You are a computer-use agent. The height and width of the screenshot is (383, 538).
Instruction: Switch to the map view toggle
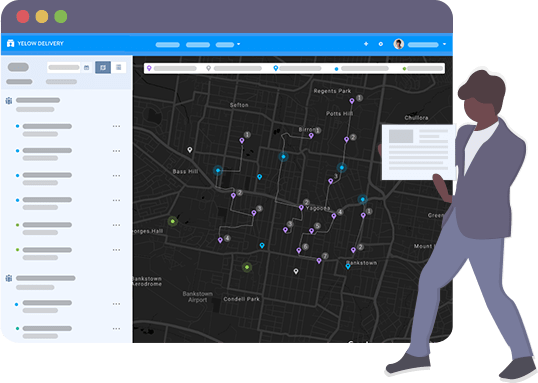tap(103, 67)
